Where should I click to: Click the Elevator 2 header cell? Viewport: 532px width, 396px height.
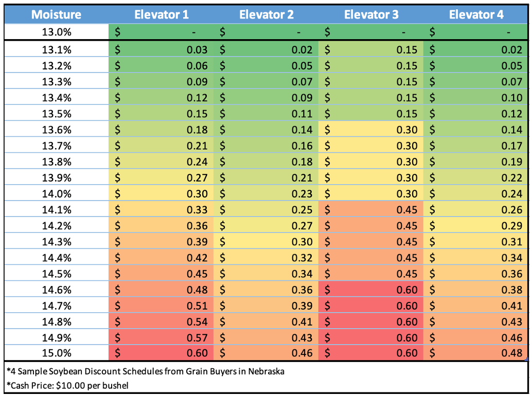point(266,14)
